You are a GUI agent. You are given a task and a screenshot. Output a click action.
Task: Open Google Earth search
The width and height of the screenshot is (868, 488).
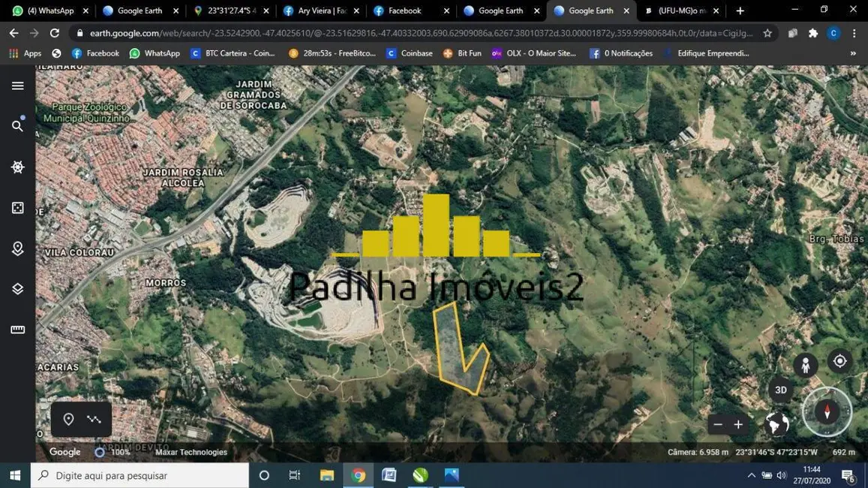(x=18, y=125)
